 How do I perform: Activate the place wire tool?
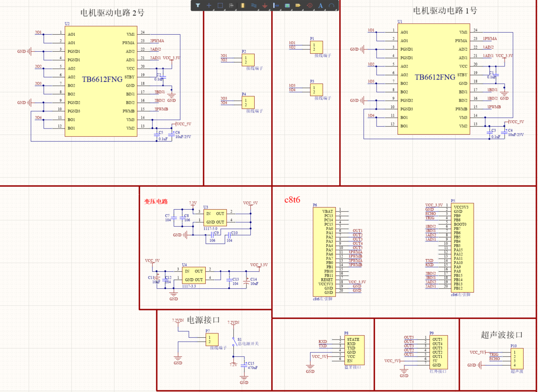pos(254,5)
